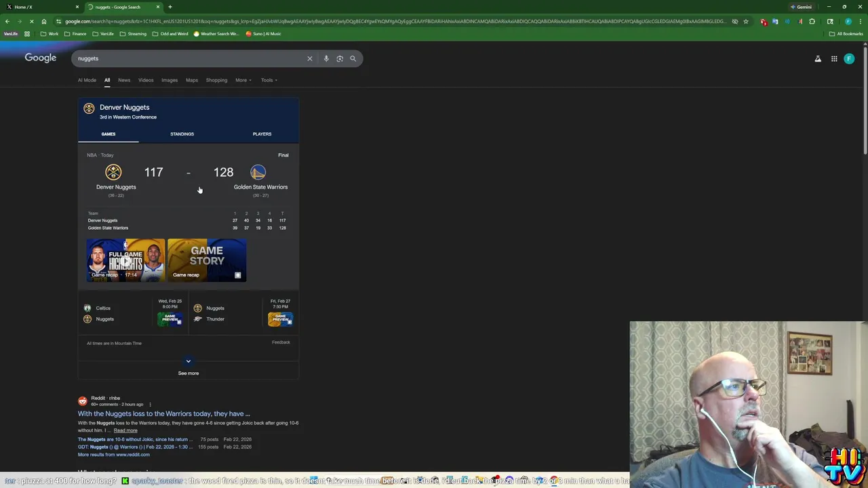868x488 pixels.
Task: Open the browser home page
Action: [x=43, y=21]
